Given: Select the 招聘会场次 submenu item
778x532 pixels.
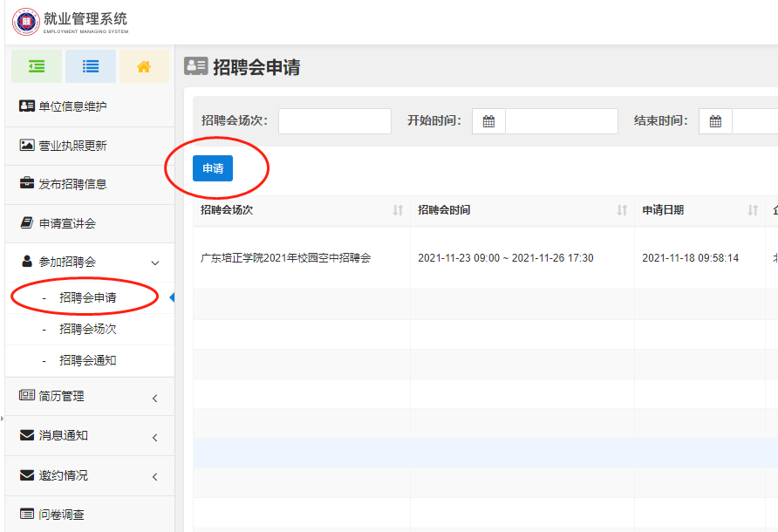Looking at the screenshot, I should click(x=87, y=329).
